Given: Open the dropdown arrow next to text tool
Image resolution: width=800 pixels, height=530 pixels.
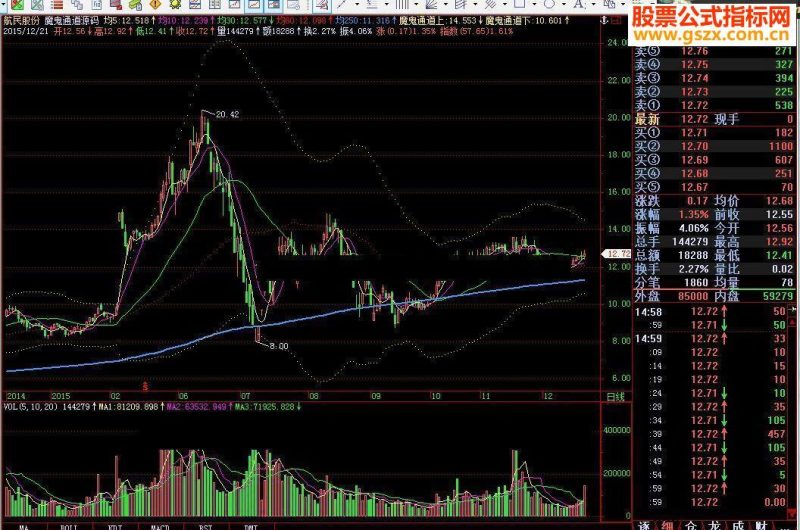Looking at the screenshot, I should pyautogui.click(x=593, y=4).
